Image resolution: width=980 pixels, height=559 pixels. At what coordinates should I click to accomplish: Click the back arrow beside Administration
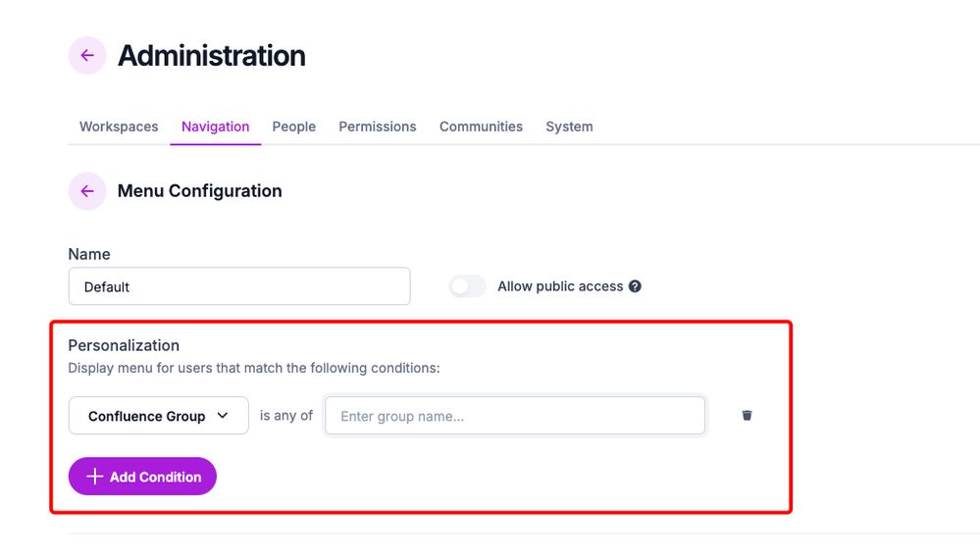(87, 56)
